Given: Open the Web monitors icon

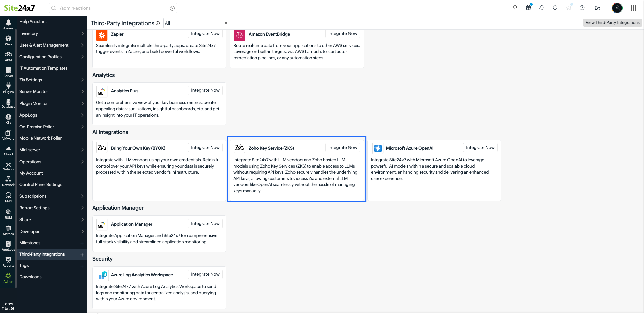Looking at the screenshot, I should click(x=8, y=41).
